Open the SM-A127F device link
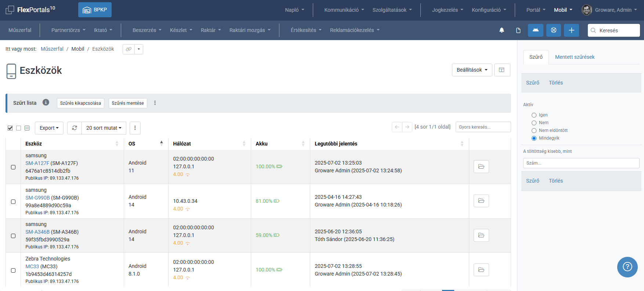The image size is (644, 291). [x=37, y=163]
